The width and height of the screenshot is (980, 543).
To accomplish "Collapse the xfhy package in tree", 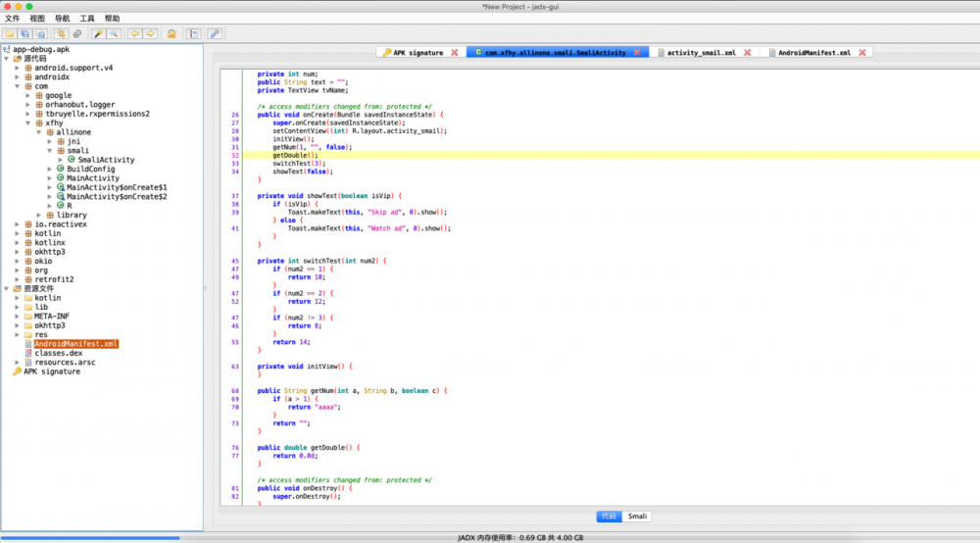I will click(28, 123).
